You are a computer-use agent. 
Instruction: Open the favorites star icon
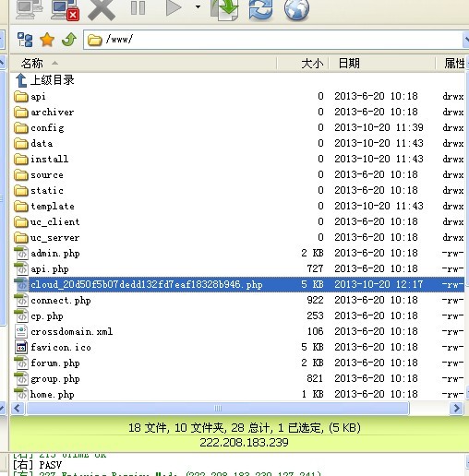click(47, 40)
